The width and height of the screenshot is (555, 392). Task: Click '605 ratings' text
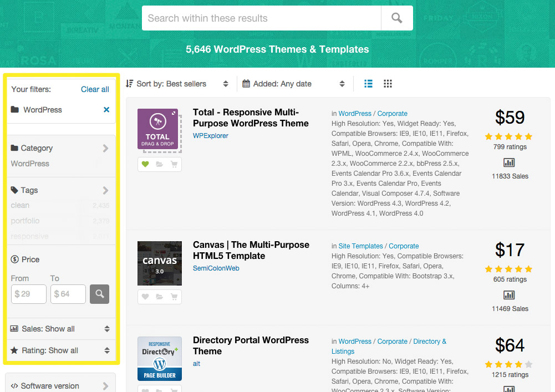click(510, 279)
